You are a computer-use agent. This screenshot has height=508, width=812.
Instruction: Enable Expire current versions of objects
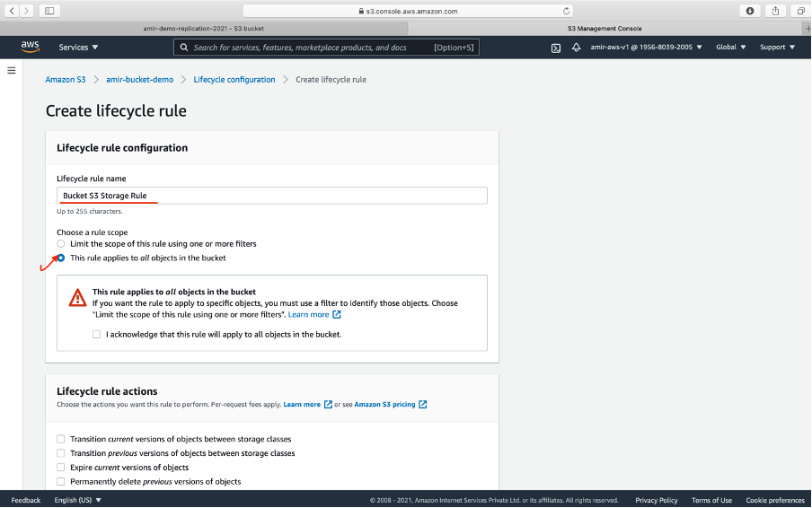tap(60, 467)
